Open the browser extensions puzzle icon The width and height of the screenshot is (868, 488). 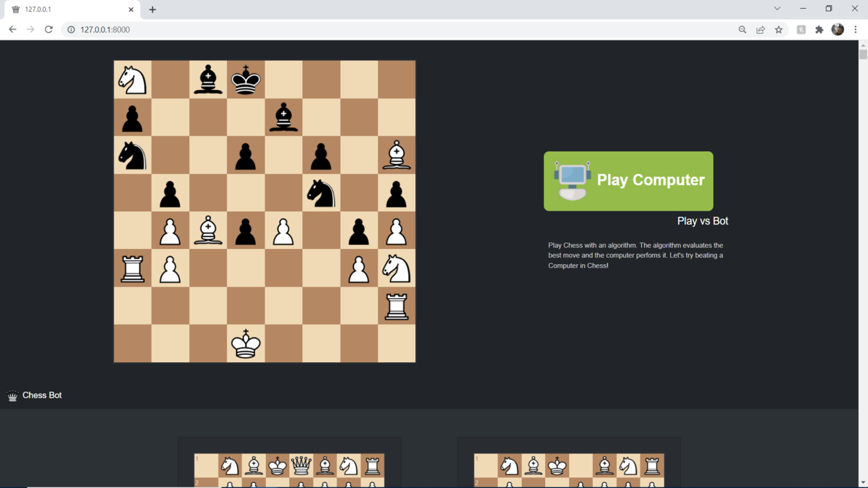(x=819, y=29)
